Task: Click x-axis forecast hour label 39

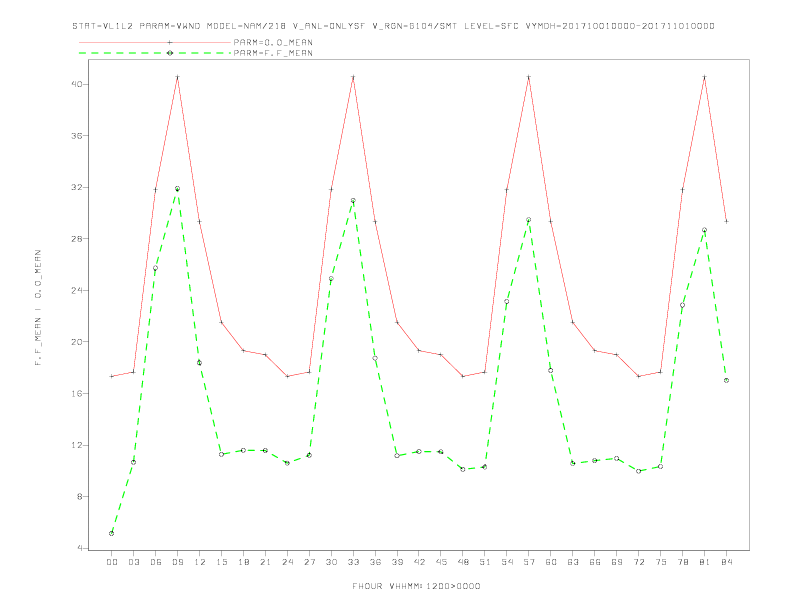Action: (397, 562)
